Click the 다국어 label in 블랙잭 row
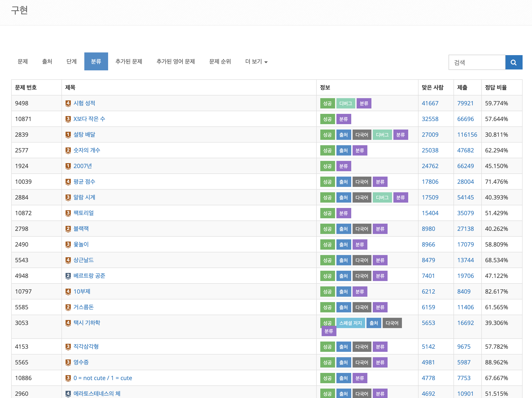This screenshot has width=532, height=398. pyautogui.click(x=362, y=229)
